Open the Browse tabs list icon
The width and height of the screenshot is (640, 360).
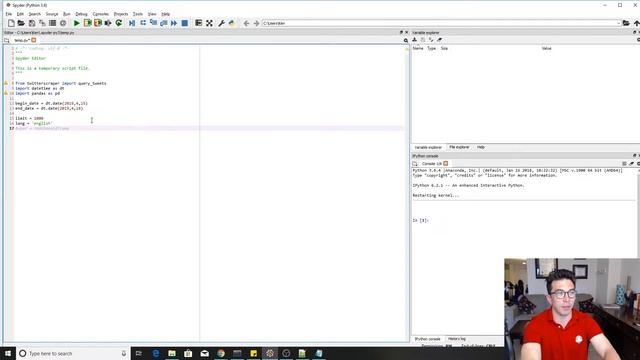tap(53, 23)
